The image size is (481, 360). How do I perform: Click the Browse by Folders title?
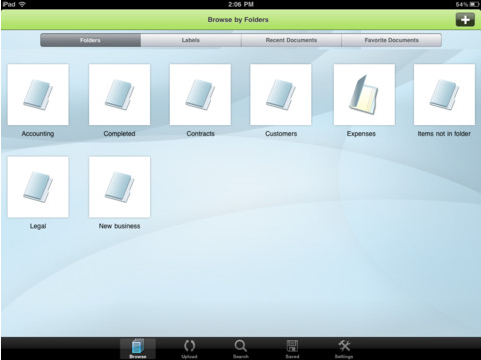pyautogui.click(x=238, y=20)
